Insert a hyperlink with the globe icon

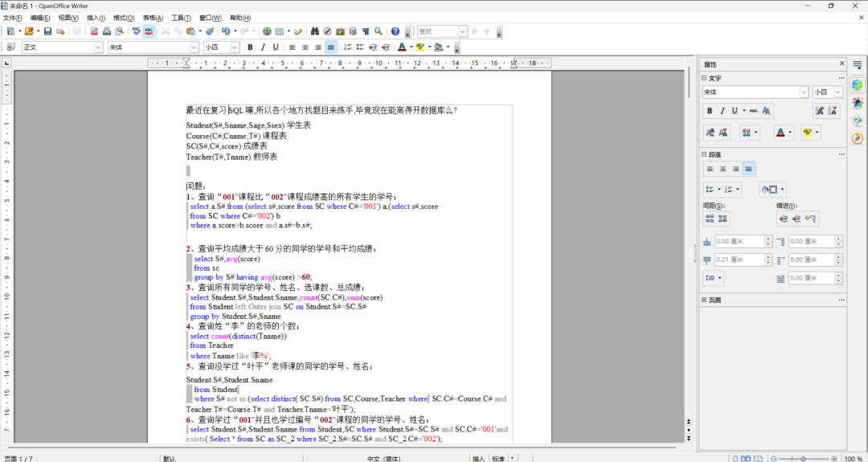(268, 31)
